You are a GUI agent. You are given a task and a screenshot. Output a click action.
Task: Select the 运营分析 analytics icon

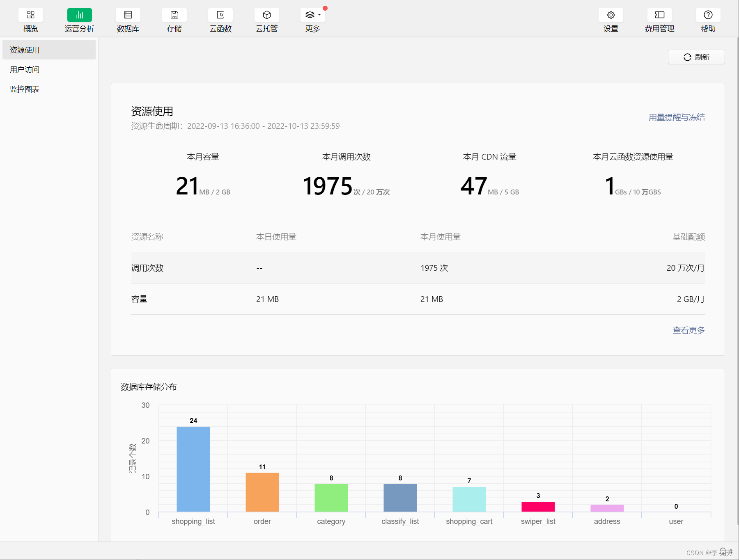click(80, 15)
